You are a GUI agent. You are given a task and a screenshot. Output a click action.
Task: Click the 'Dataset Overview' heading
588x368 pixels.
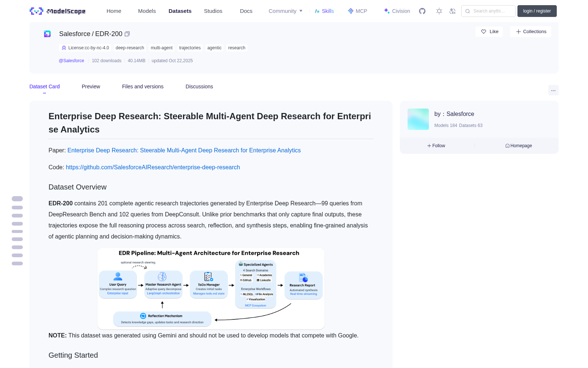tap(78, 187)
